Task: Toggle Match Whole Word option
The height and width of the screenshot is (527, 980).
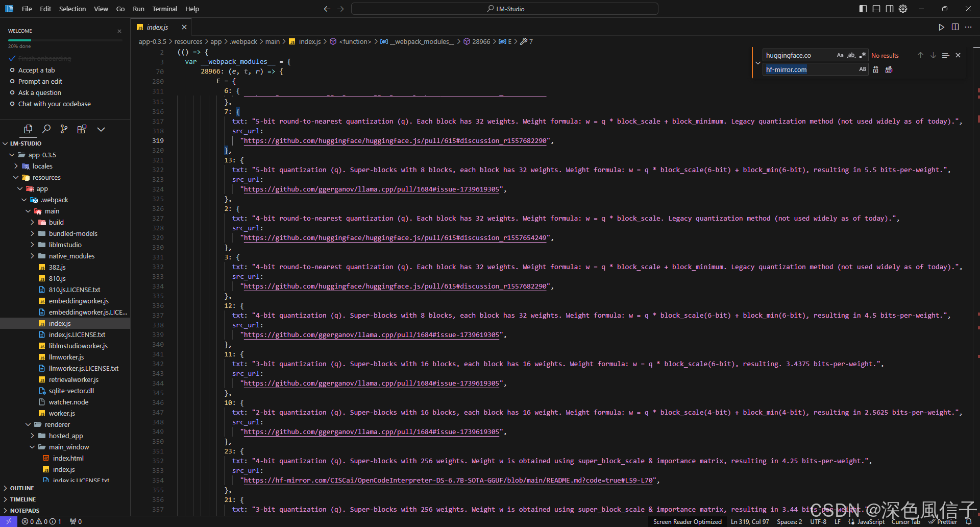Action: [851, 55]
